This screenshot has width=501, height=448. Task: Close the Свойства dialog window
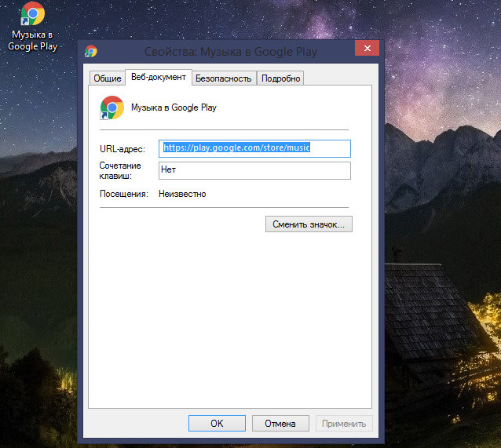pyautogui.click(x=368, y=48)
